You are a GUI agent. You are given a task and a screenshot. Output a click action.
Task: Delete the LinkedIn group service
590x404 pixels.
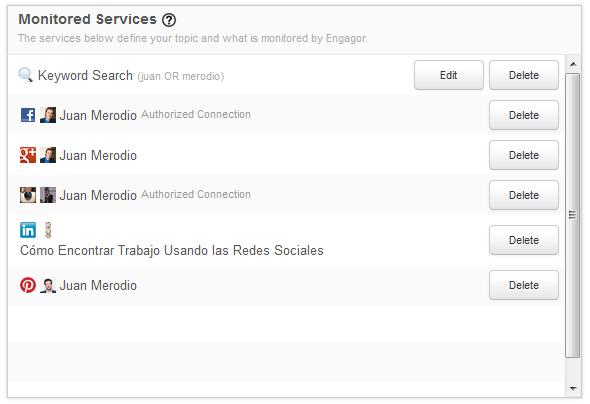(524, 240)
